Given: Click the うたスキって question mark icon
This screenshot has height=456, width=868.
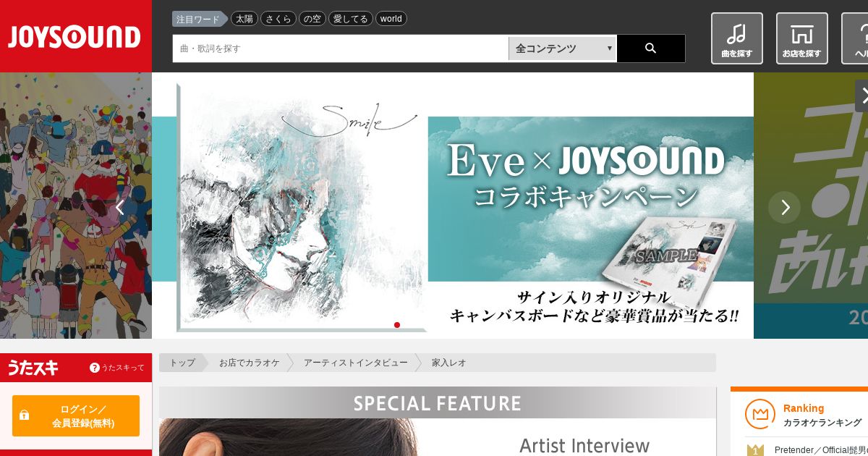Looking at the screenshot, I should coord(94,368).
